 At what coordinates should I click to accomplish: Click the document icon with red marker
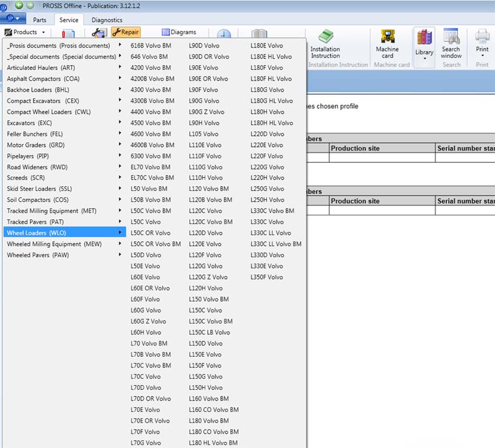[68, 33]
